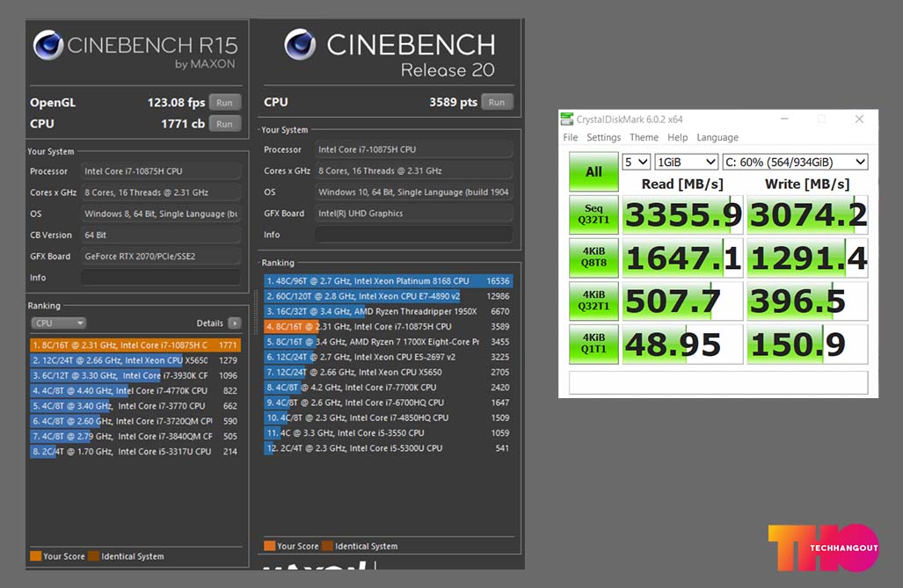Select R15 ranking row Intel Core i7-3770
The image size is (903, 588).
tap(135, 406)
